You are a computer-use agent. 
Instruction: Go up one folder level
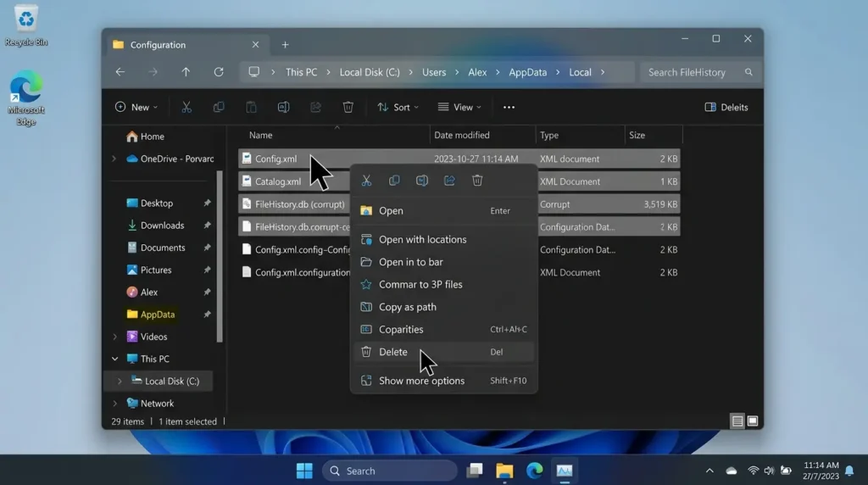[x=186, y=72]
